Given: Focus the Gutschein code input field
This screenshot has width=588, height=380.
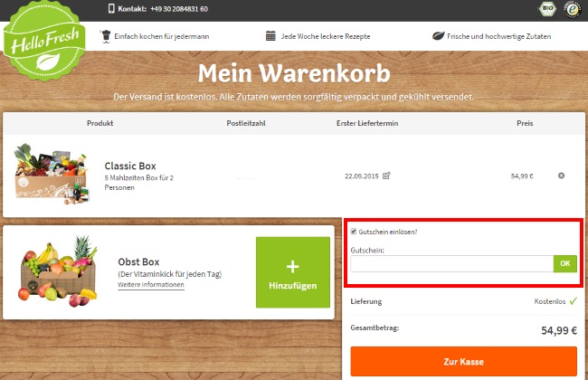Looking at the screenshot, I should (x=452, y=263).
